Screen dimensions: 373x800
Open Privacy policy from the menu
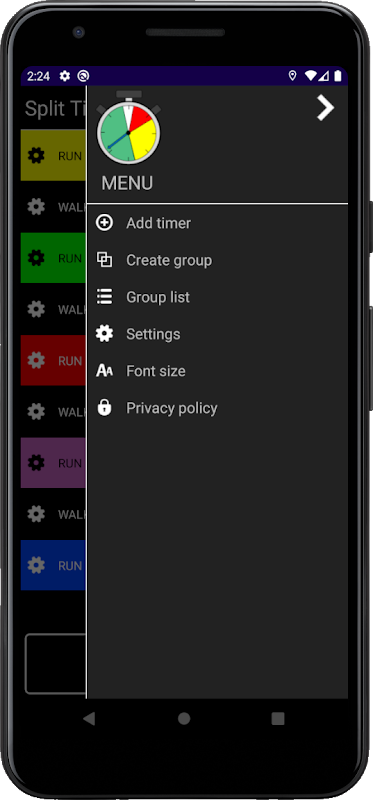[217, 408]
